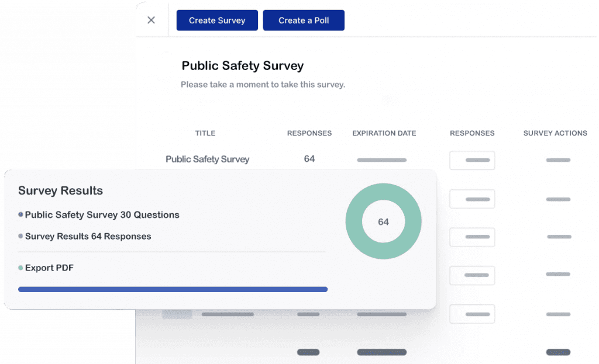599x364 pixels.
Task: Click the donut chart showing 64
Action: tap(383, 221)
